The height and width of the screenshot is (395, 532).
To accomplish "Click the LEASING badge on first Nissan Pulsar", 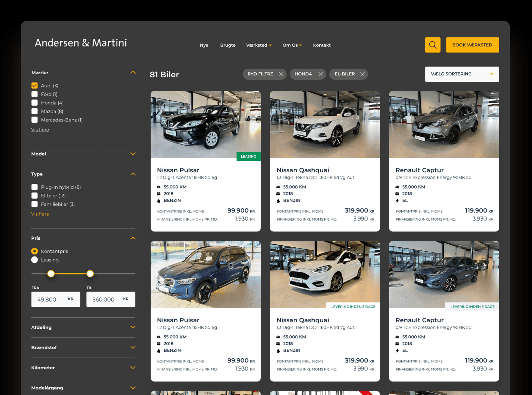I will 249,156.
